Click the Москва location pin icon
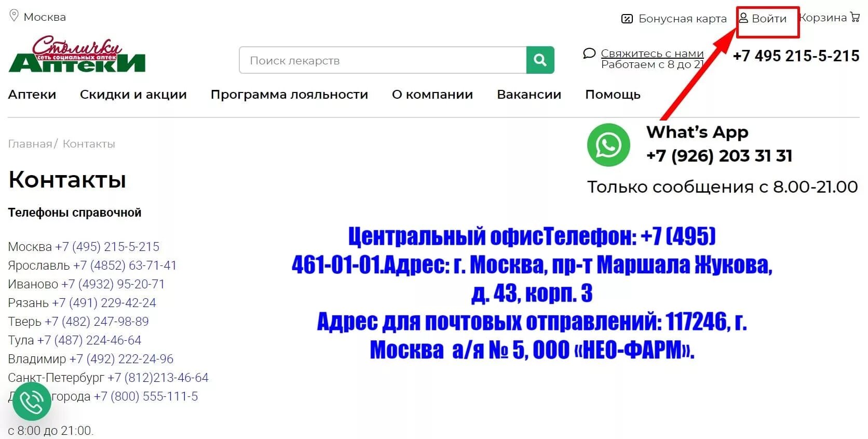The height and width of the screenshot is (439, 868). [14, 16]
